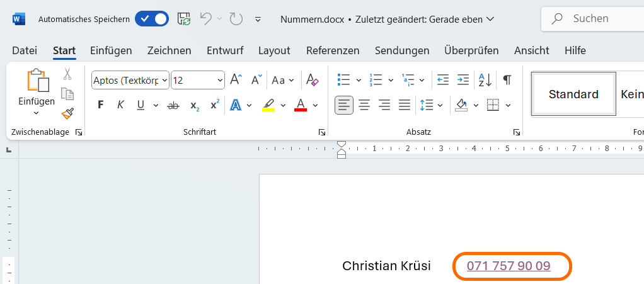
Task: Click the Cut scissors icon
Action: [67, 75]
